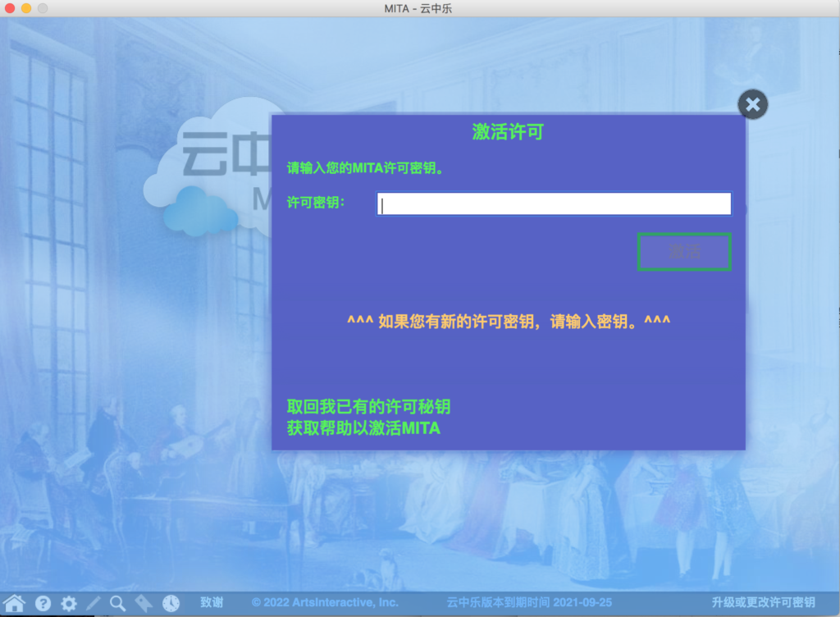Click the © 2022 ArtsInteractive, Inc. text
840x617 pixels.
click(x=325, y=603)
